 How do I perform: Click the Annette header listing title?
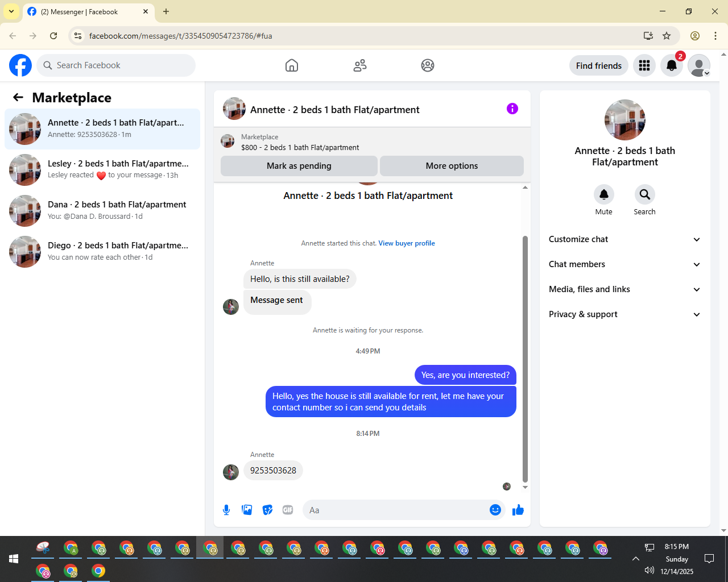(335, 110)
